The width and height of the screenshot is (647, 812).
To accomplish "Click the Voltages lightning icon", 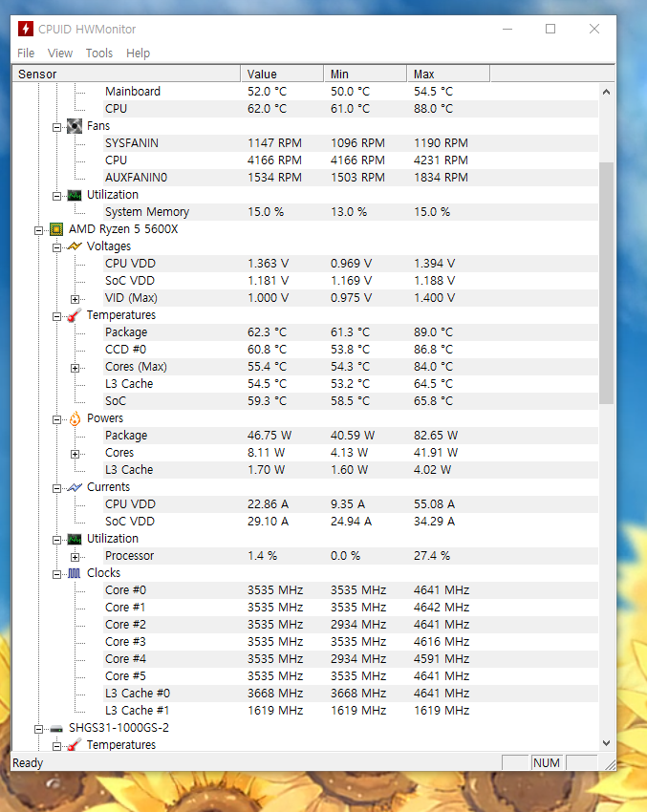I will pos(75,246).
